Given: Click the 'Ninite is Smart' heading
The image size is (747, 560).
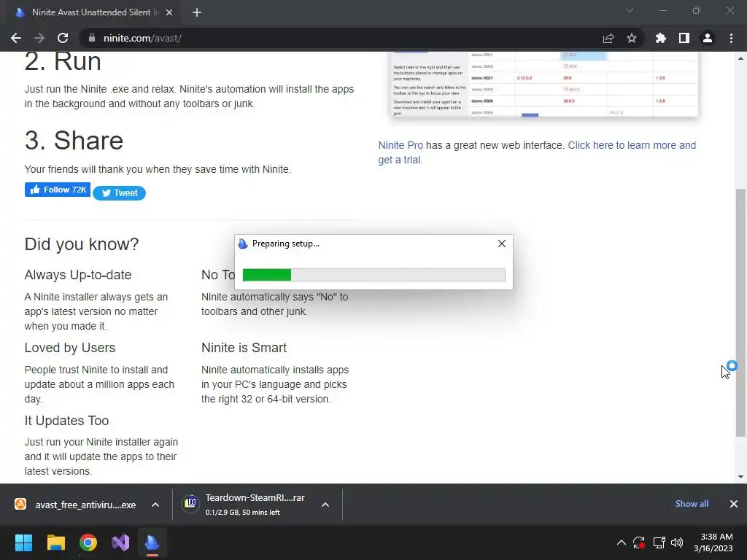Looking at the screenshot, I should tap(244, 348).
